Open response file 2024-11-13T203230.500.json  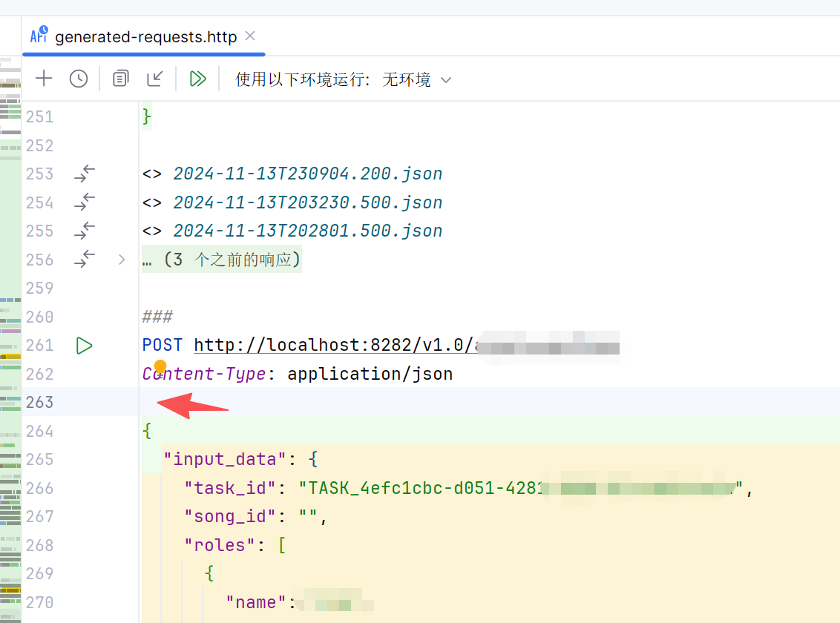307,202
